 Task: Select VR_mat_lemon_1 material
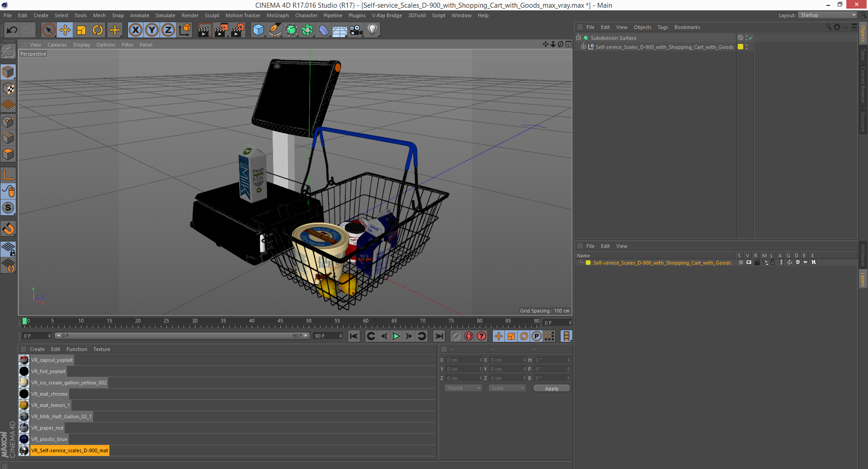[x=50, y=405]
